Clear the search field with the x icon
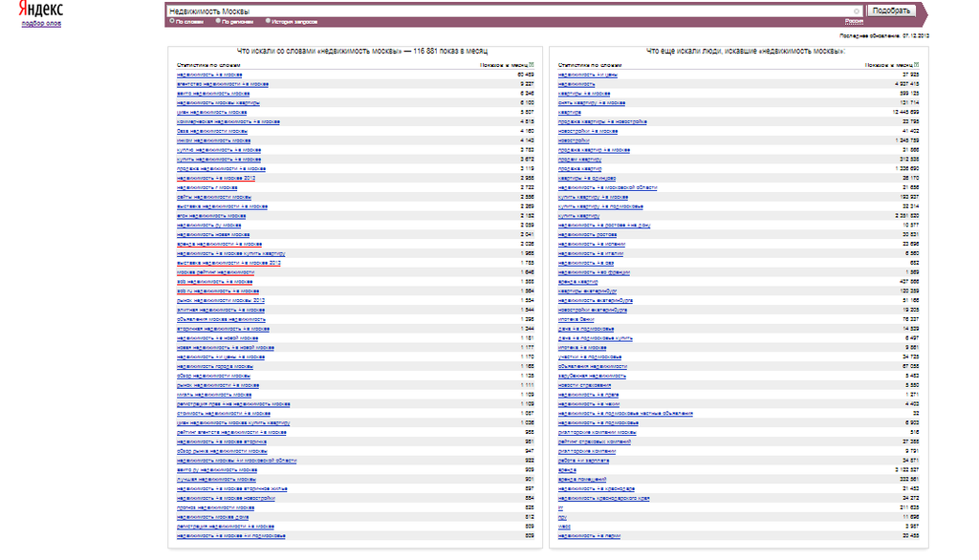 (856, 11)
